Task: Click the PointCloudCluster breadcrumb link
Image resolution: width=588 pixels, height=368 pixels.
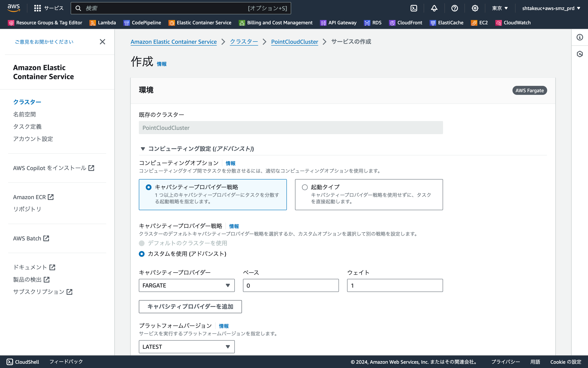Action: [294, 42]
